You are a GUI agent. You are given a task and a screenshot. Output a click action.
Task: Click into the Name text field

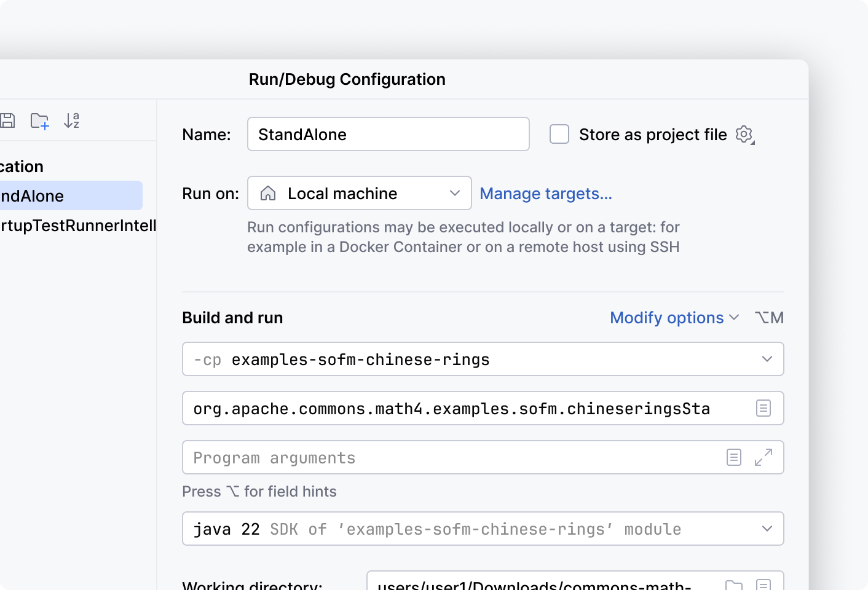388,135
